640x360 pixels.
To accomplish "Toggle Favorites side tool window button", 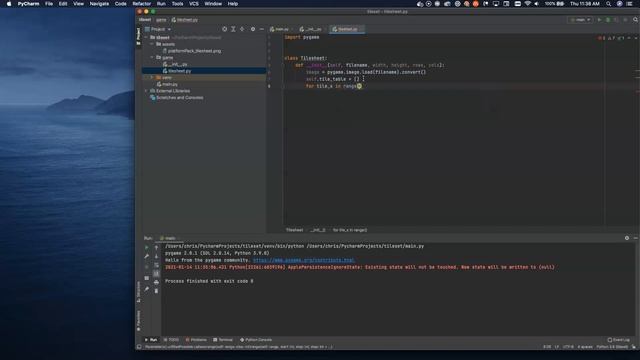I will [138, 321].
